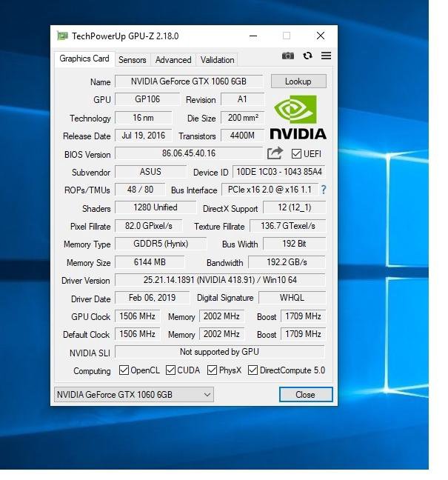Click the Lookup button
Viewport: 448px width, 480px height.
298,81
